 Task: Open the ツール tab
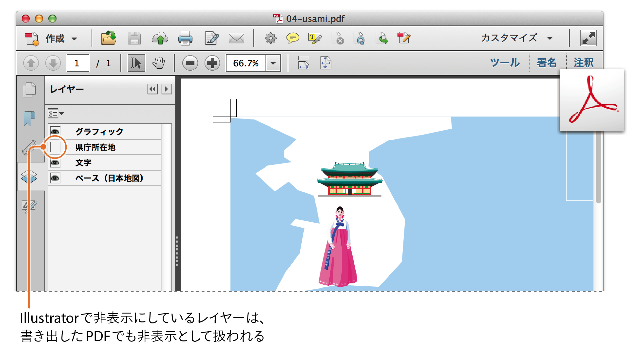[505, 62]
